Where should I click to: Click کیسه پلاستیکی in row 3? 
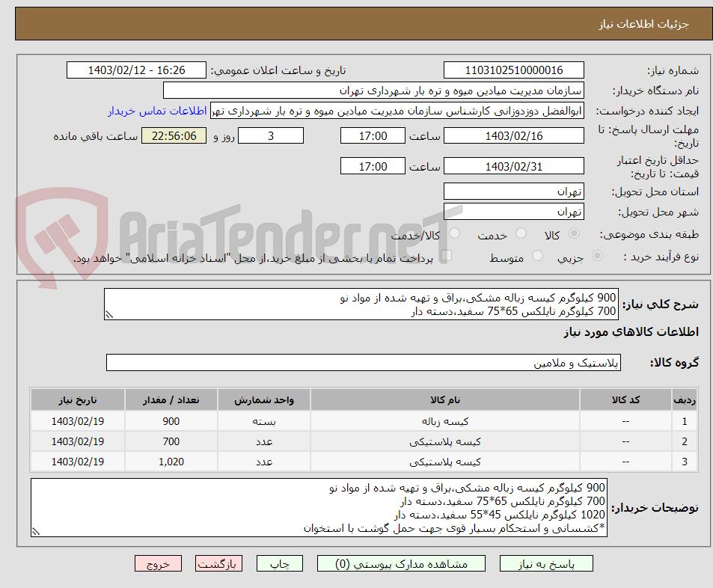click(x=445, y=462)
